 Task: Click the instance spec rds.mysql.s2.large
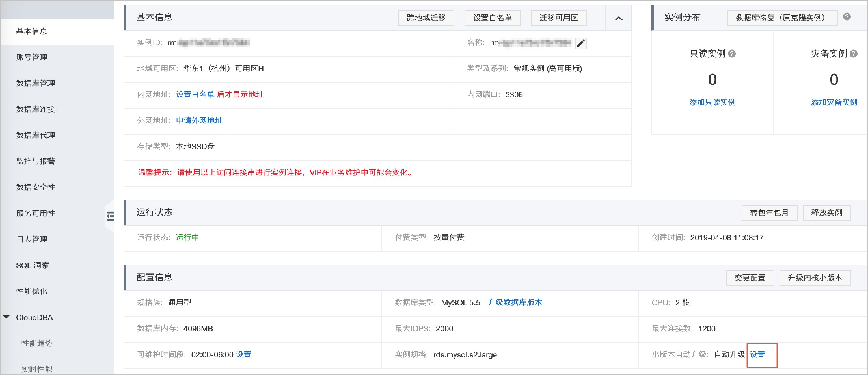click(465, 354)
